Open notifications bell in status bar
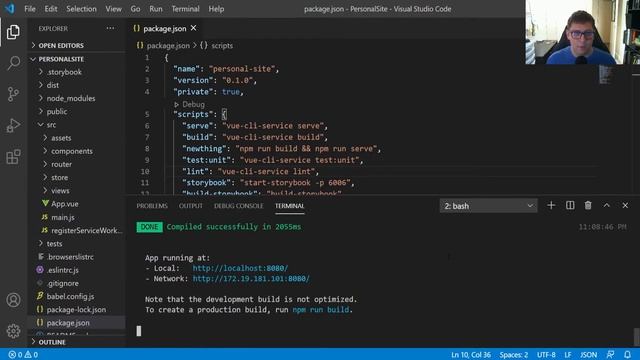 pos(627,354)
